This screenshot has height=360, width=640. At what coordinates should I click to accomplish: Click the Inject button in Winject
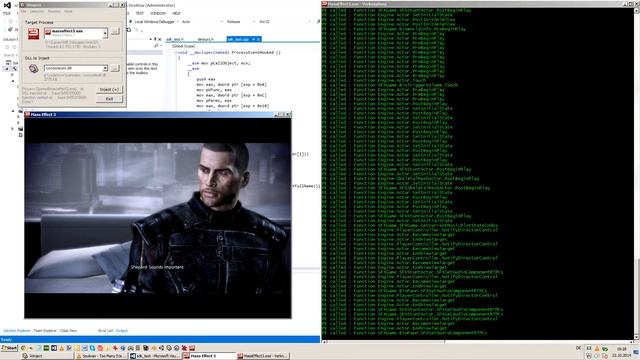109,89
